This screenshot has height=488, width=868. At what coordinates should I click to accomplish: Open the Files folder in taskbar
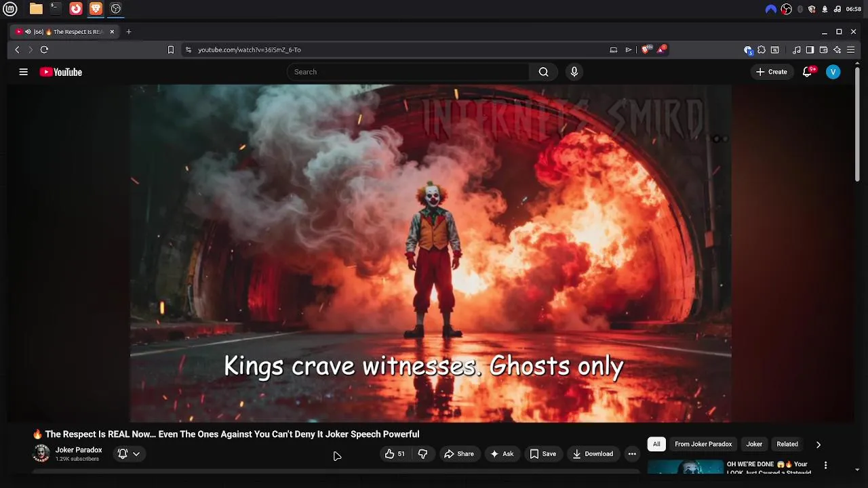coord(36,9)
